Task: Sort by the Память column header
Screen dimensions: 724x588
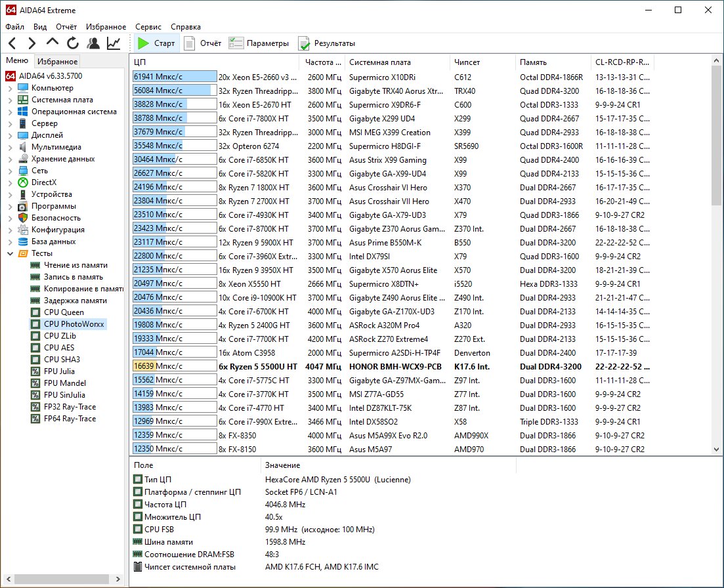Action: click(553, 62)
